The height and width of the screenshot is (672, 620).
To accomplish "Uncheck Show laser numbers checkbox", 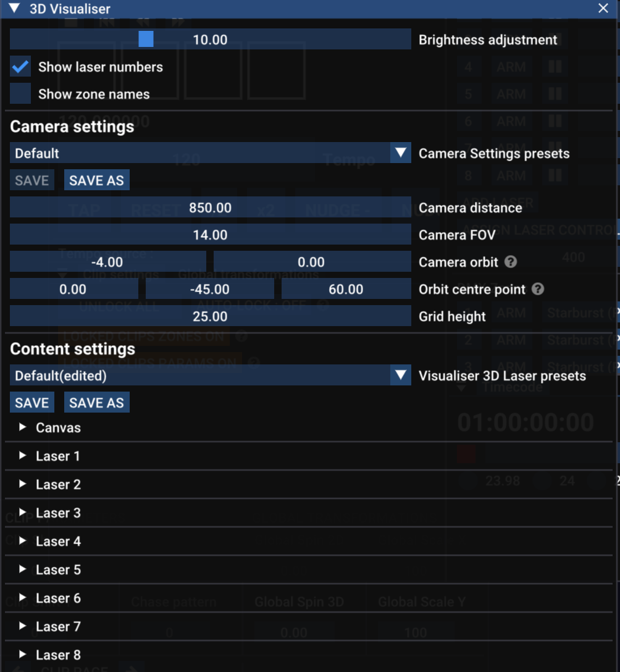I will [x=20, y=67].
